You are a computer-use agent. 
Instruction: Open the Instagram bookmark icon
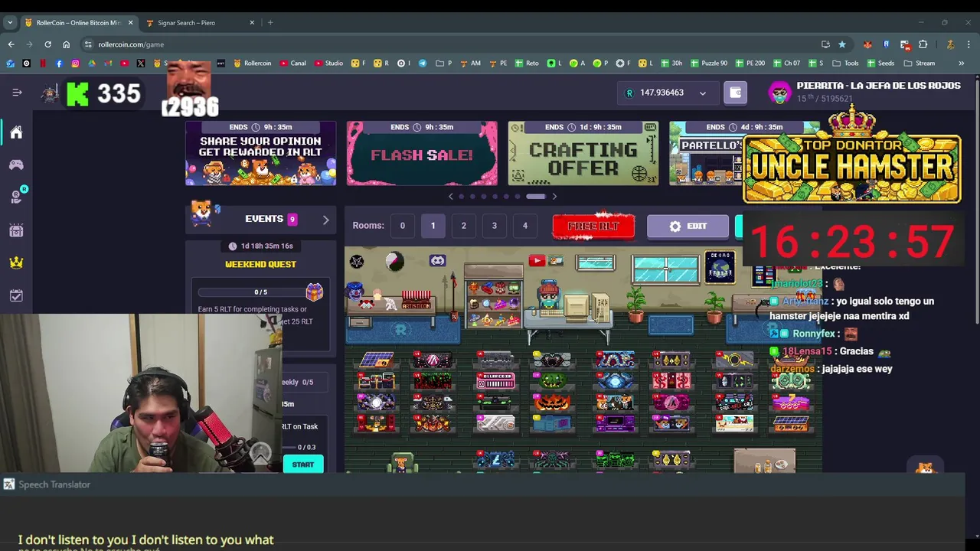(75, 64)
